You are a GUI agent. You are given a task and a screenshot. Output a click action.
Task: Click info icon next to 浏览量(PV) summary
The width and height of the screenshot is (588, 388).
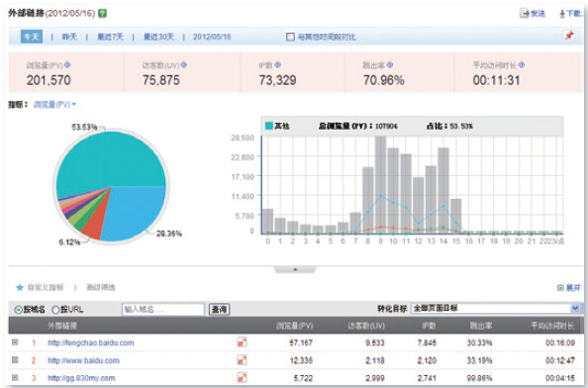(x=67, y=65)
